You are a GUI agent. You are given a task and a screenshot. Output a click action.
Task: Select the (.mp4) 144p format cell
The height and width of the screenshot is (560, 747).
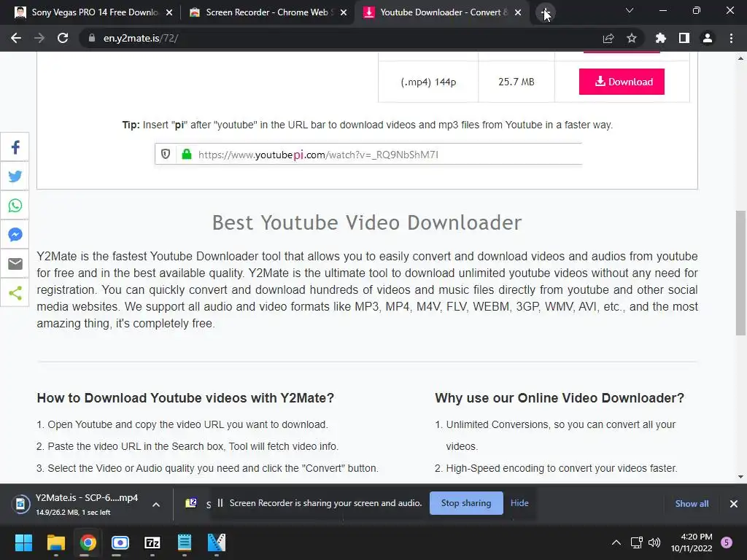tap(427, 82)
